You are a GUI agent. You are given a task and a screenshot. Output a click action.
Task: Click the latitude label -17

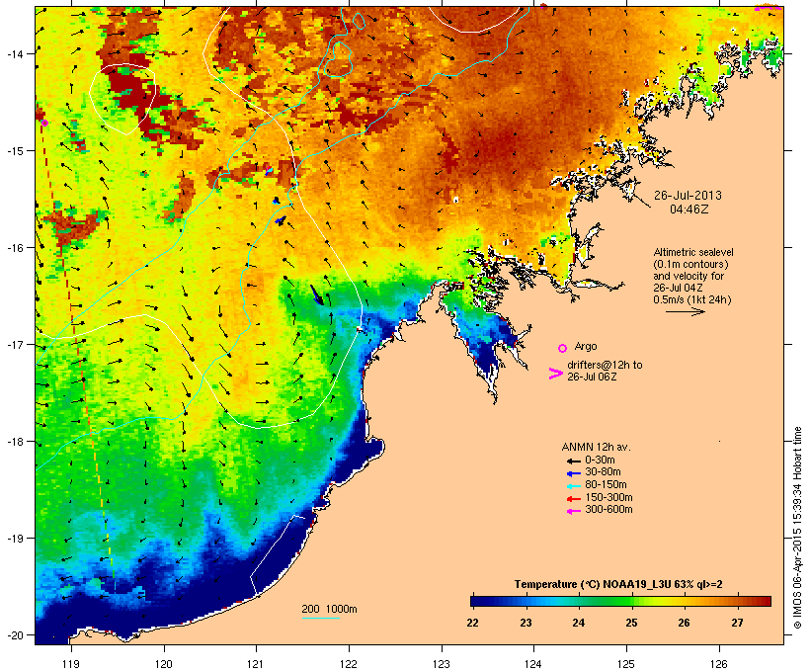(15, 344)
